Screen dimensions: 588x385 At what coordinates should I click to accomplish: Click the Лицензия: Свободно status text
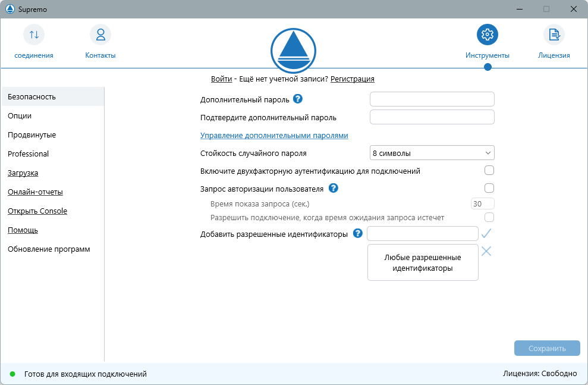click(x=540, y=373)
